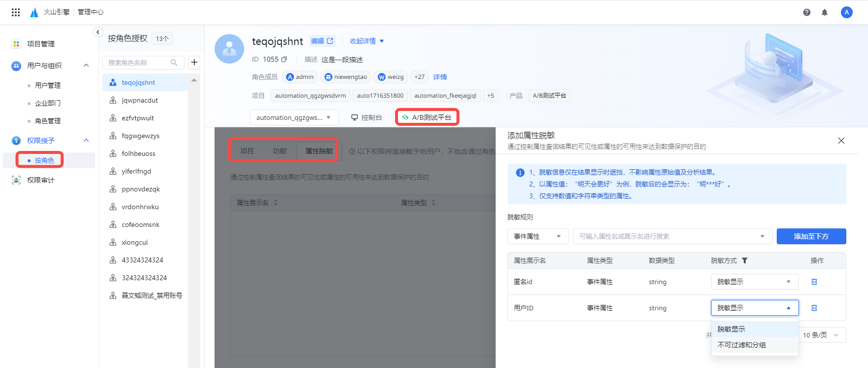Open 角色管理 page
This screenshot has height=368, width=868.
[x=48, y=121]
